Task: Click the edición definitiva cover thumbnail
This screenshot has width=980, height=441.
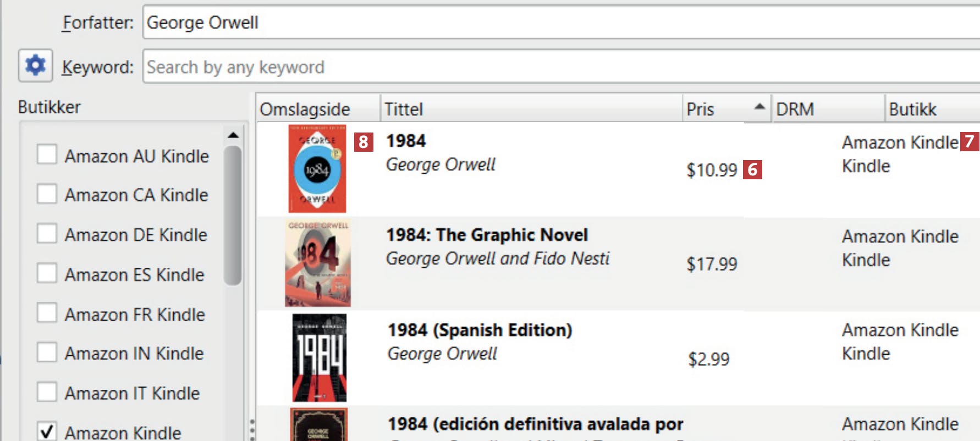Action: coord(319,425)
